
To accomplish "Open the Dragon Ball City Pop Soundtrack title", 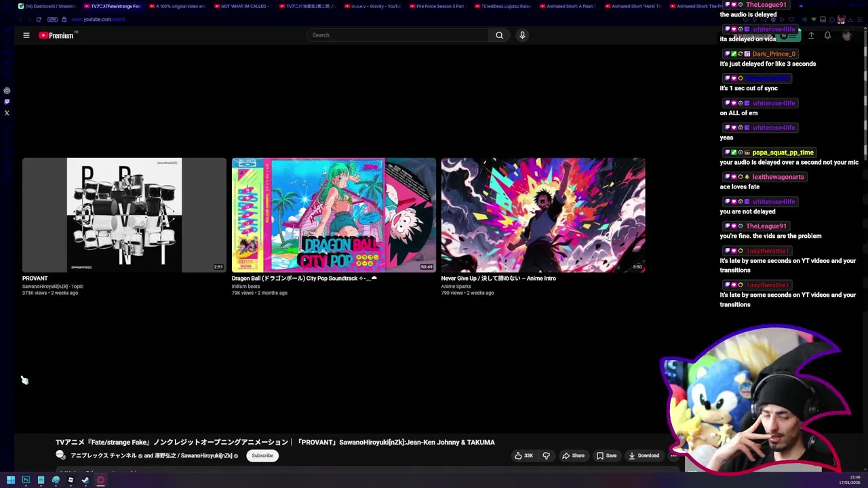I will click(x=304, y=279).
